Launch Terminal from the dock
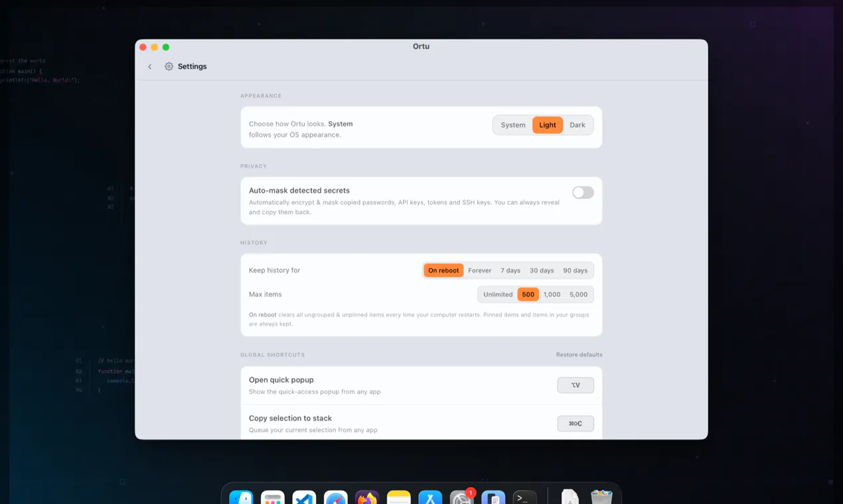843x504 pixels. (525, 498)
